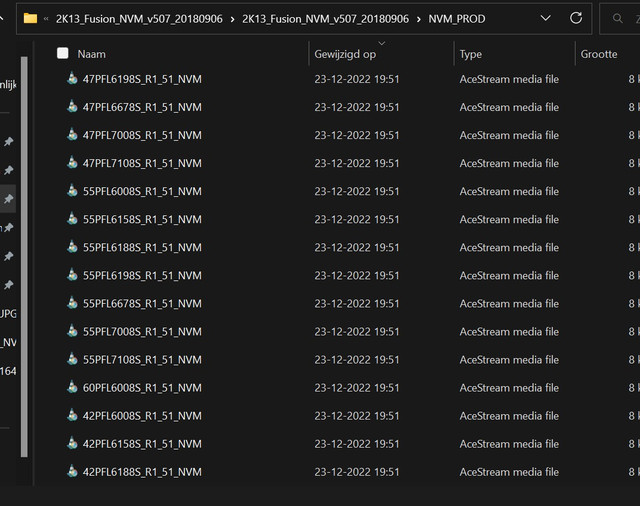Image resolution: width=640 pixels, height=506 pixels.
Task: Select file name 42PFL6158S_R1_51_NVM
Action: [x=142, y=444]
